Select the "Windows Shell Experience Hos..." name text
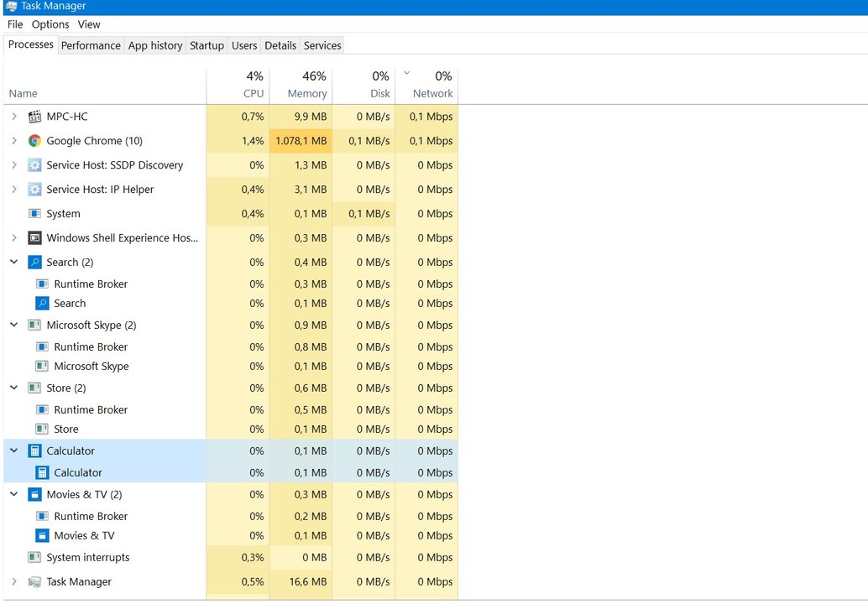Screen dimensions: 868x604 tap(123, 238)
